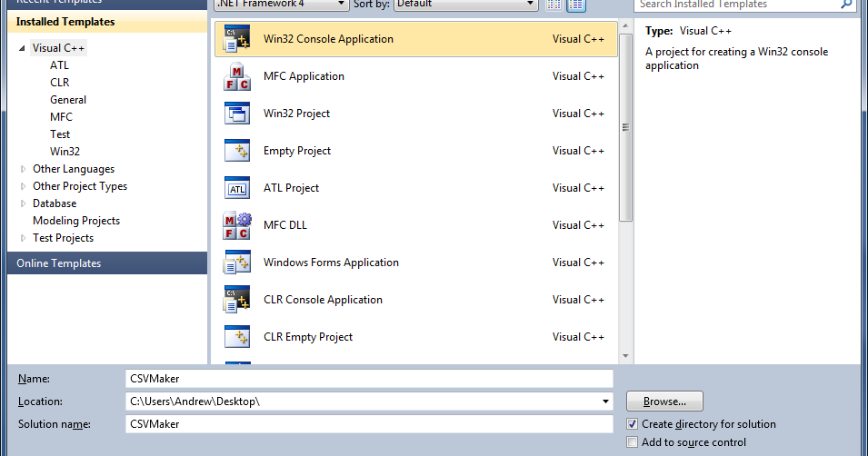Select the Empty Project row text
This screenshot has width=868, height=456.
(297, 151)
